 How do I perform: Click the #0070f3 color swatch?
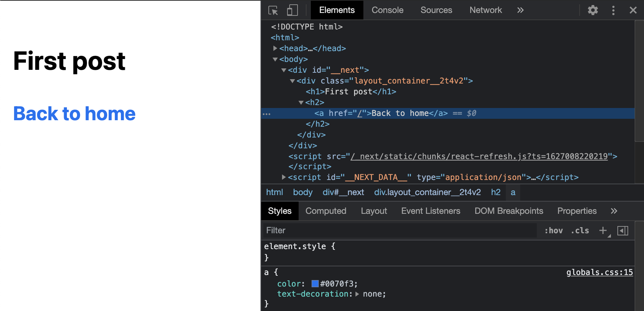click(315, 284)
